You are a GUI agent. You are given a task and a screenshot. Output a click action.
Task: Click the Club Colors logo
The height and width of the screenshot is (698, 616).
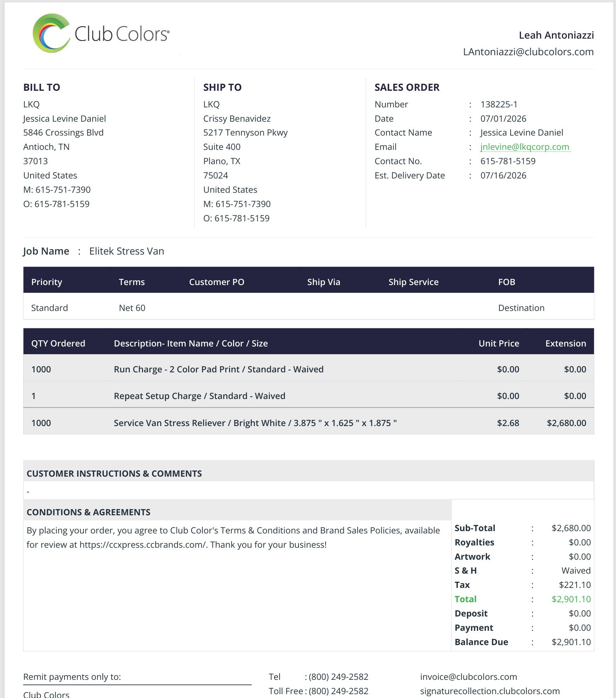(101, 33)
